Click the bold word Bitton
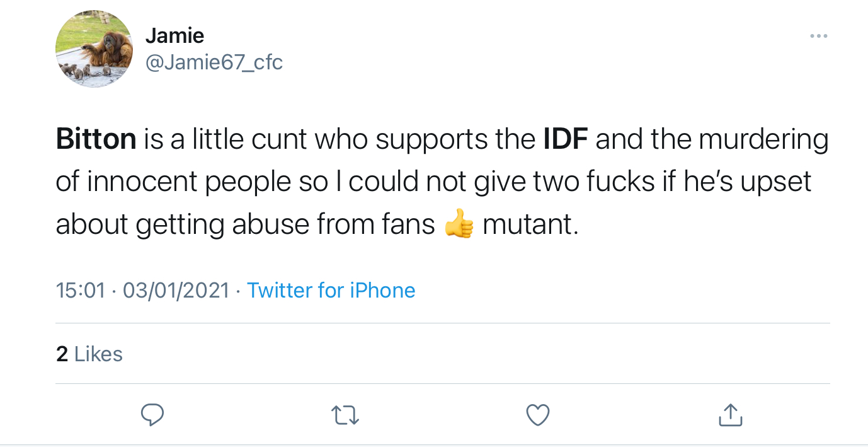 [96, 139]
